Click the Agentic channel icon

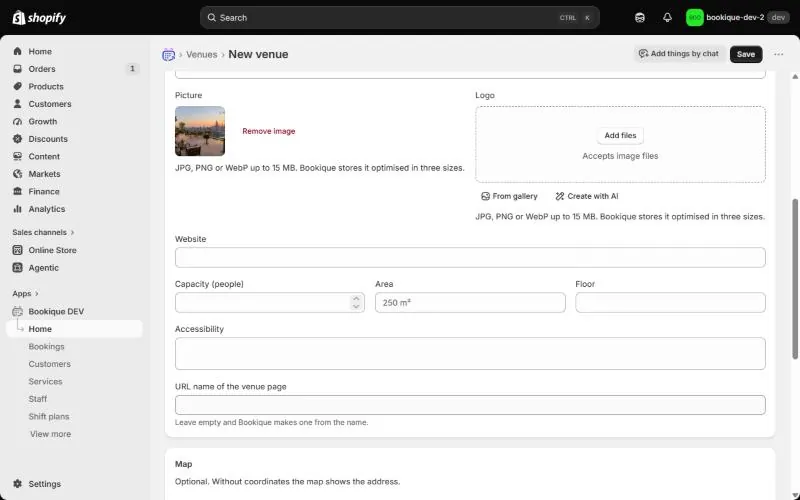click(x=18, y=267)
